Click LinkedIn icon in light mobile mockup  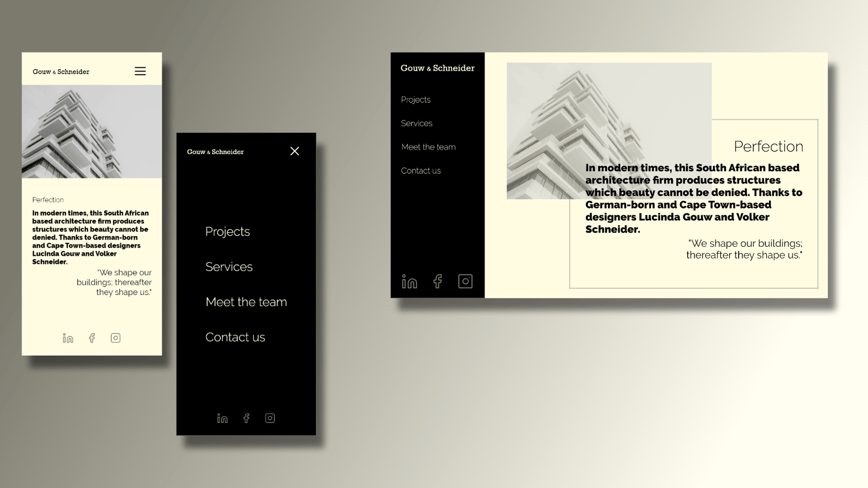[68, 338]
